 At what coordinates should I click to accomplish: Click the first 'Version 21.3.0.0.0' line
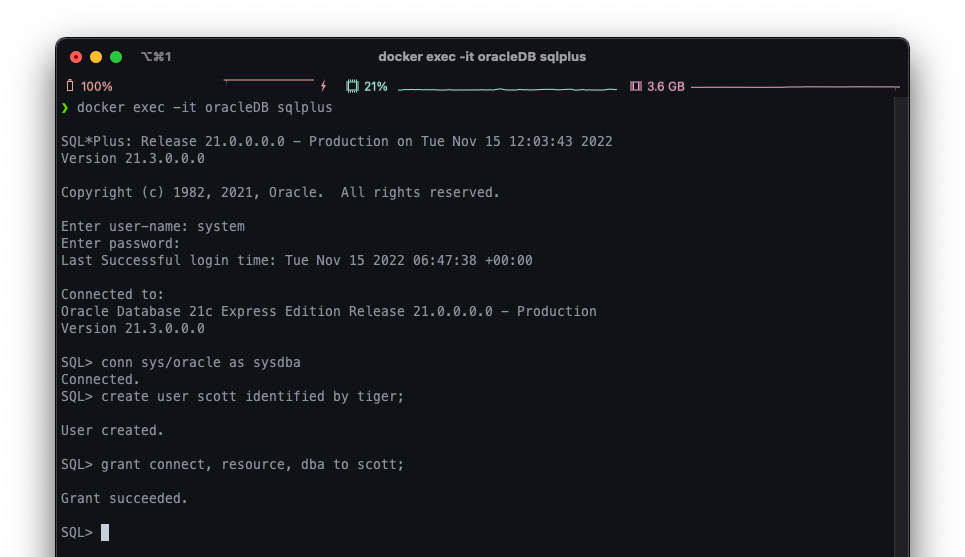point(133,158)
